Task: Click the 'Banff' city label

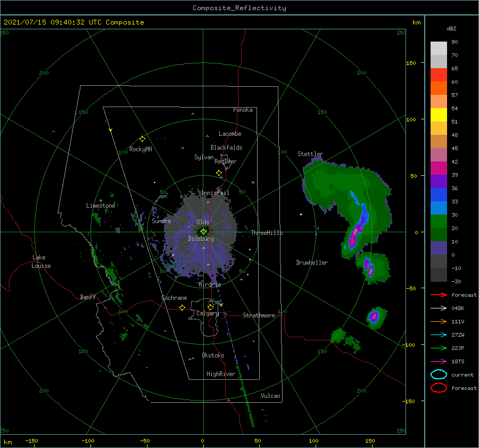Action: [x=88, y=297]
